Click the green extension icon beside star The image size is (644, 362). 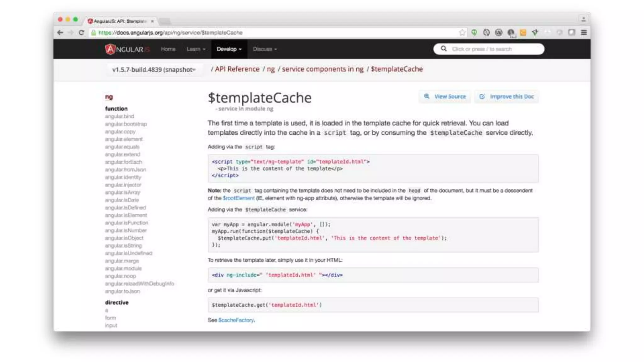coord(474,32)
